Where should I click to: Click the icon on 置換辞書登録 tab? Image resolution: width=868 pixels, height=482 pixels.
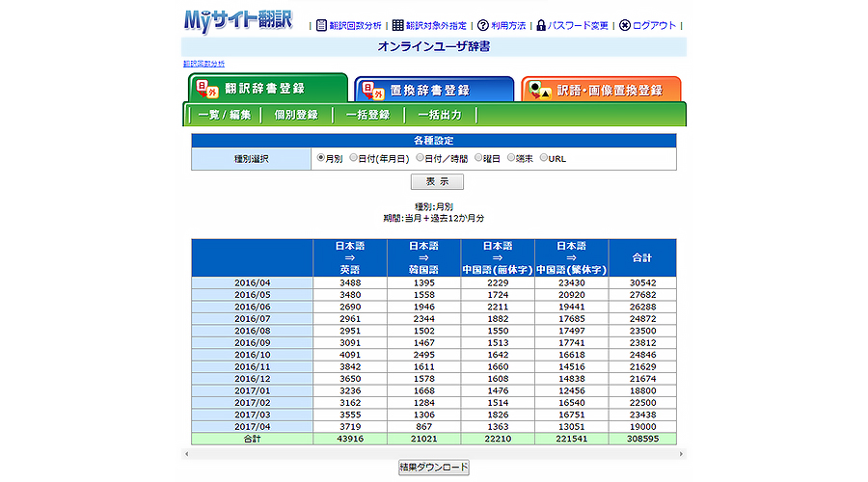pos(373,91)
